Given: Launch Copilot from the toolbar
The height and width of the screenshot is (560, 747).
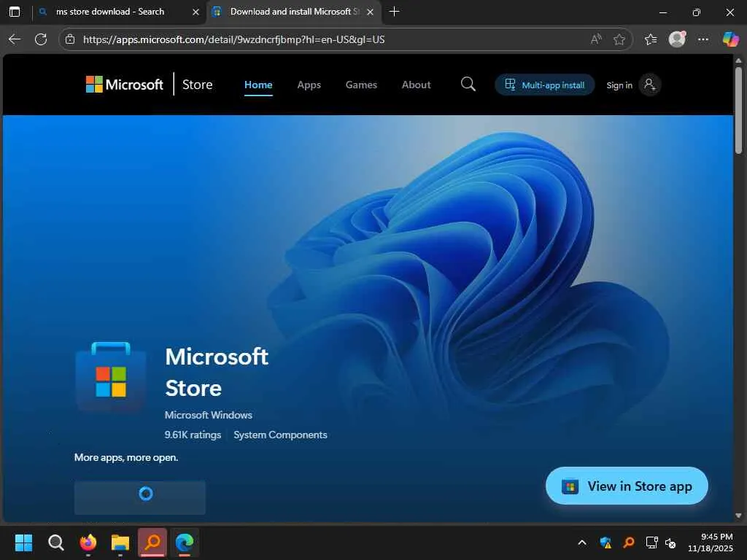Looking at the screenshot, I should tap(730, 39).
